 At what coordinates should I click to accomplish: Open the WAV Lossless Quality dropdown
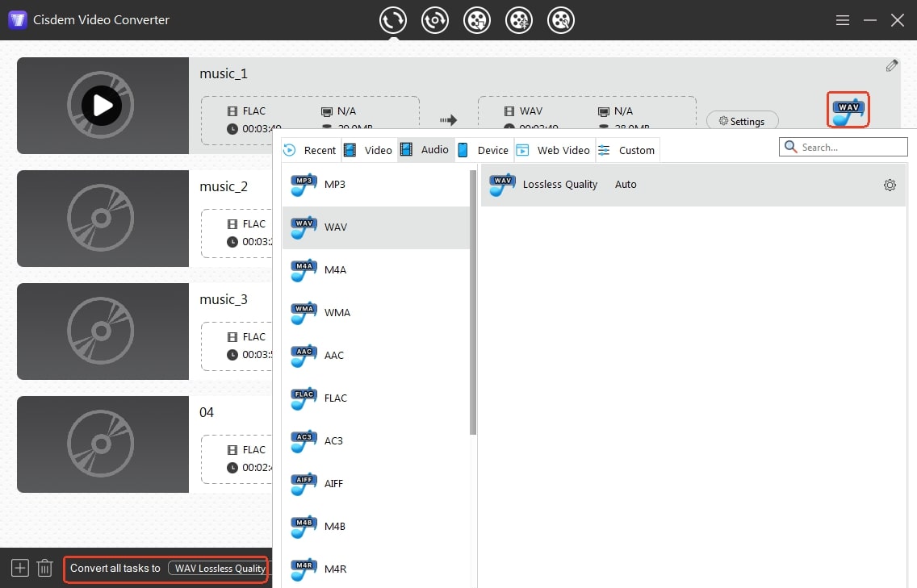220,568
